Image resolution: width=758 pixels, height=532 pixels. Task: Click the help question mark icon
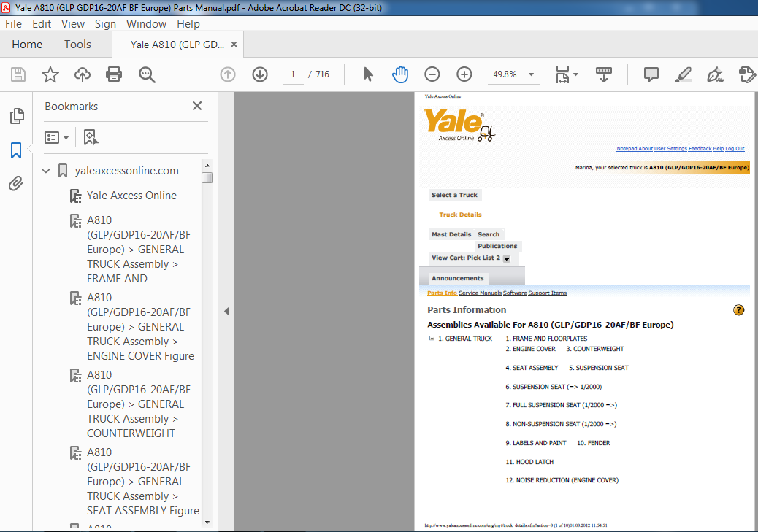[x=738, y=310]
